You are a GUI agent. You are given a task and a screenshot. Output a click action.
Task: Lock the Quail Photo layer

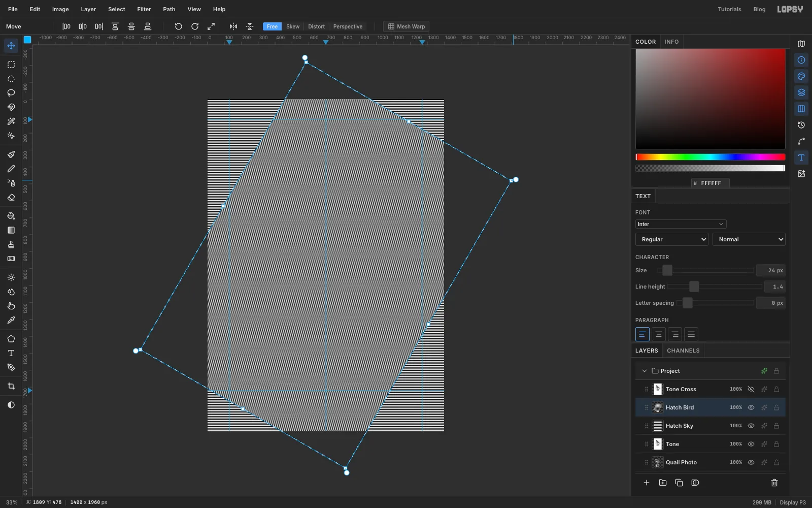[776, 462]
